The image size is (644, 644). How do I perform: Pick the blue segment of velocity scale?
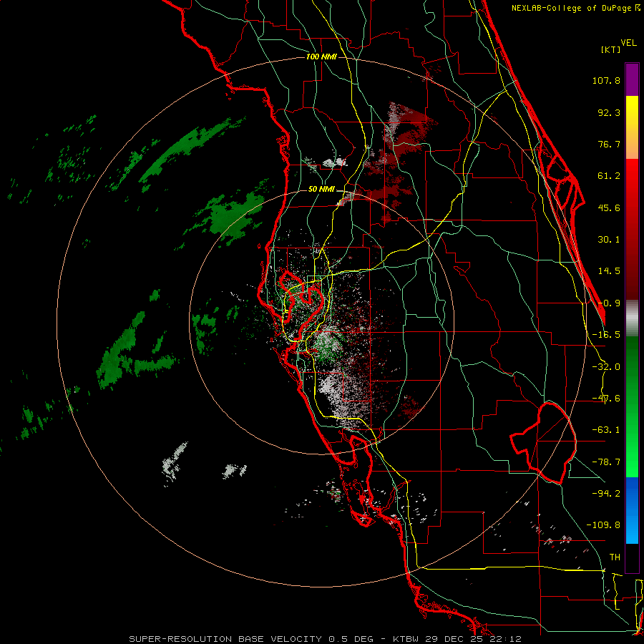tap(632, 510)
